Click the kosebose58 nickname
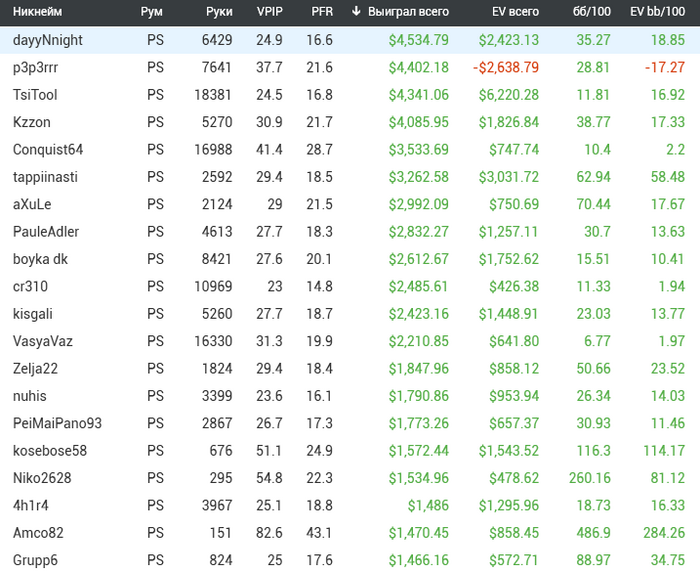This screenshot has height=572, width=700. [x=50, y=451]
